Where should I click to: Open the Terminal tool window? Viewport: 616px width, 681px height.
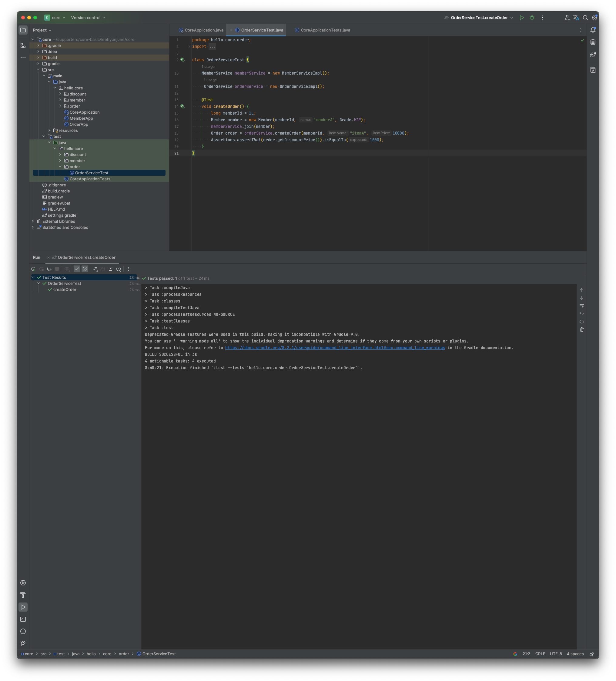23,619
